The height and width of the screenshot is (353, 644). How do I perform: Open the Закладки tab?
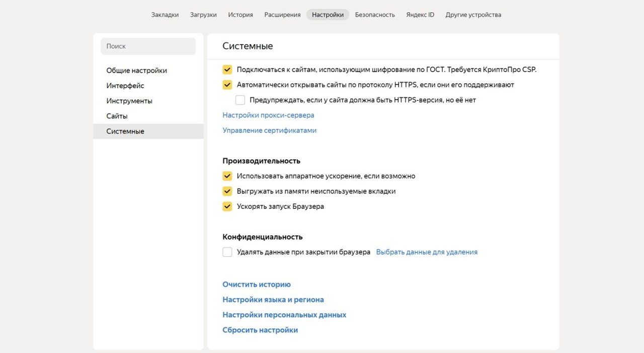pyautogui.click(x=165, y=15)
